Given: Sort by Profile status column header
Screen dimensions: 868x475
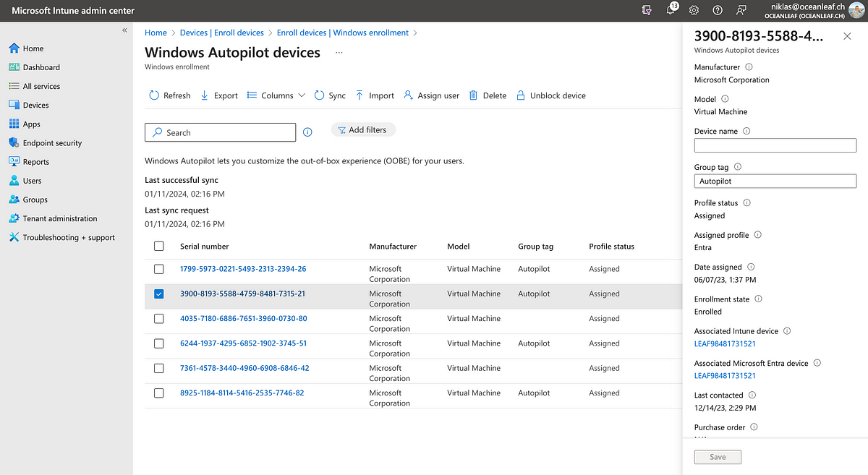Looking at the screenshot, I should click(x=611, y=247).
